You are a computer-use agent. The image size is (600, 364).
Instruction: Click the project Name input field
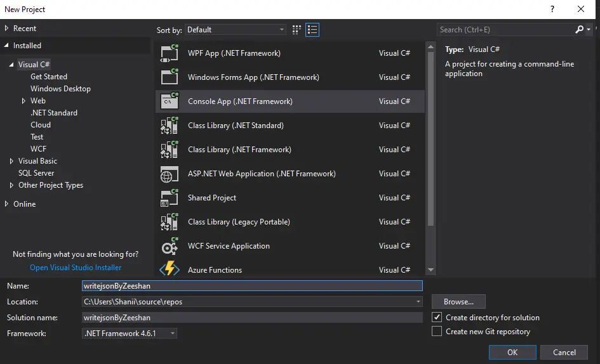252,285
